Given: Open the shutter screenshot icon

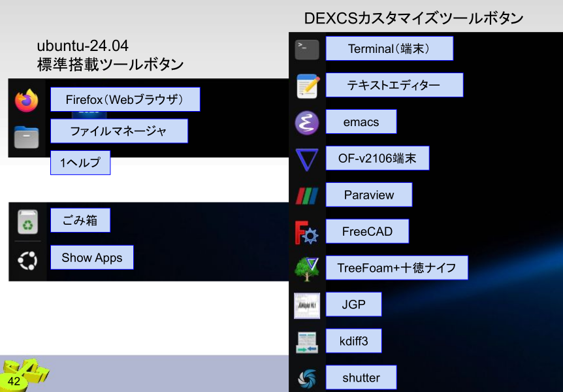Looking at the screenshot, I should tap(307, 378).
